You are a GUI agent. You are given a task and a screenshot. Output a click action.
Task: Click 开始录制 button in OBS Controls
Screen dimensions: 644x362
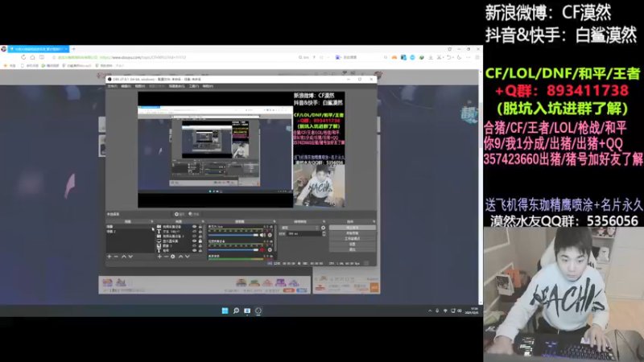(x=353, y=233)
